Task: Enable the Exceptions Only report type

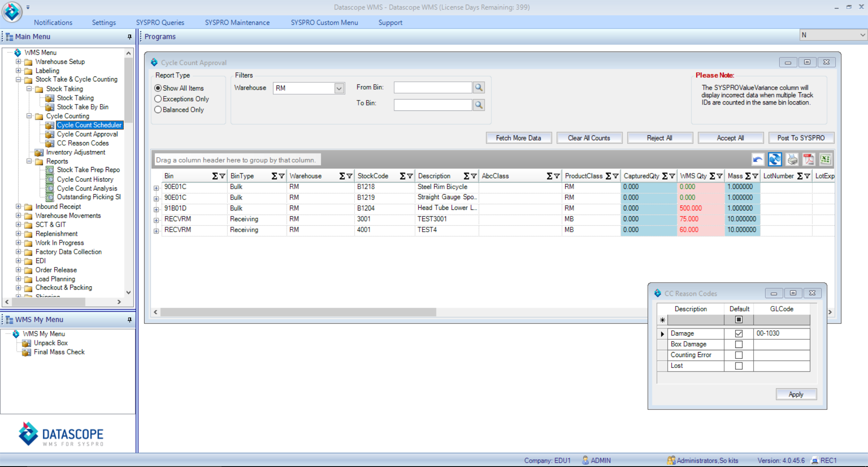Action: (158, 99)
